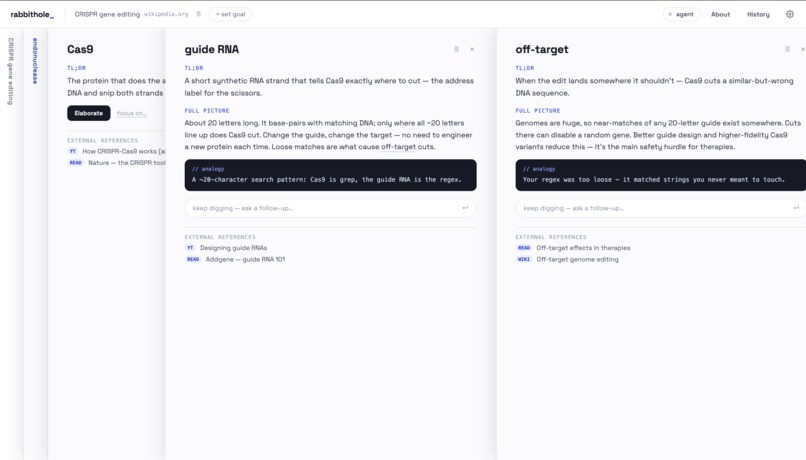Click the Elaborate button on Cas9
806x460 pixels.
tap(88, 113)
